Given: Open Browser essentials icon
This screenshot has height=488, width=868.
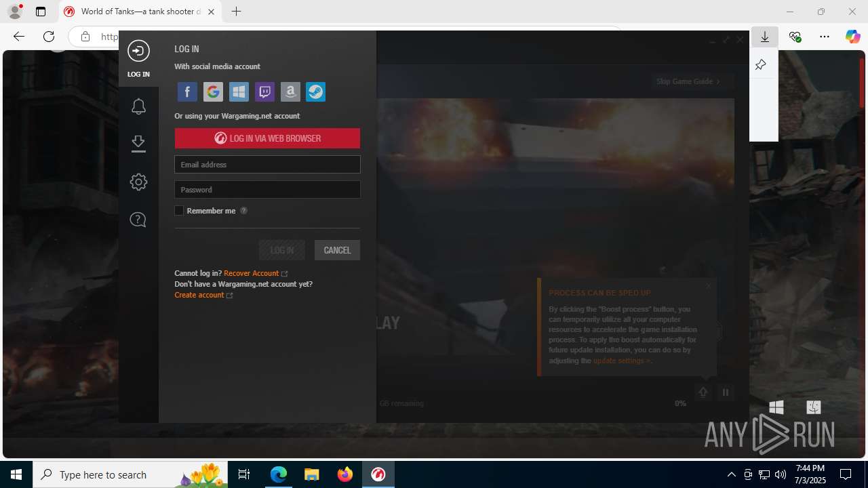Looking at the screenshot, I should coord(795,37).
